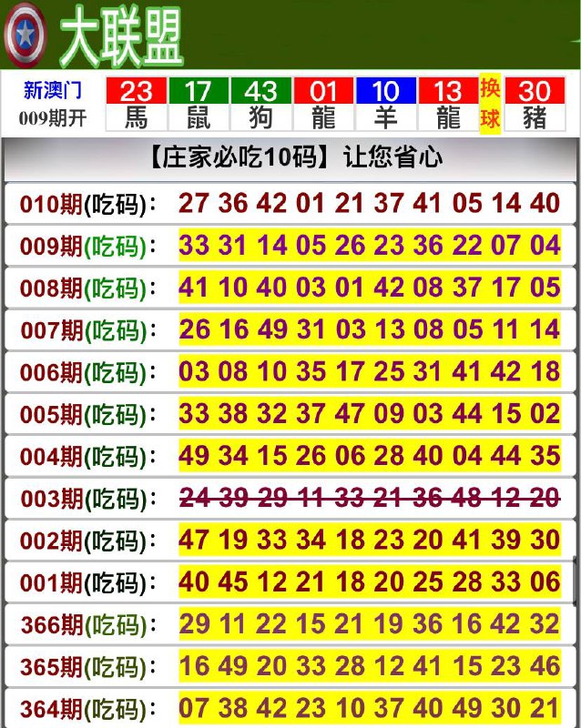Click the 新澳门 label
Viewport: 581px width, 728px height.
(53, 90)
